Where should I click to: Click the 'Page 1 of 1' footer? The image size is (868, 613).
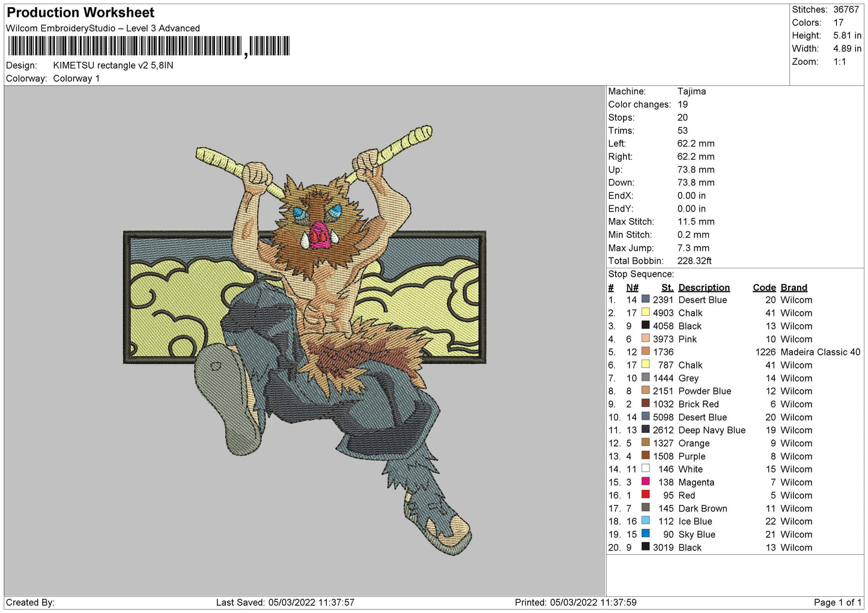point(837,602)
